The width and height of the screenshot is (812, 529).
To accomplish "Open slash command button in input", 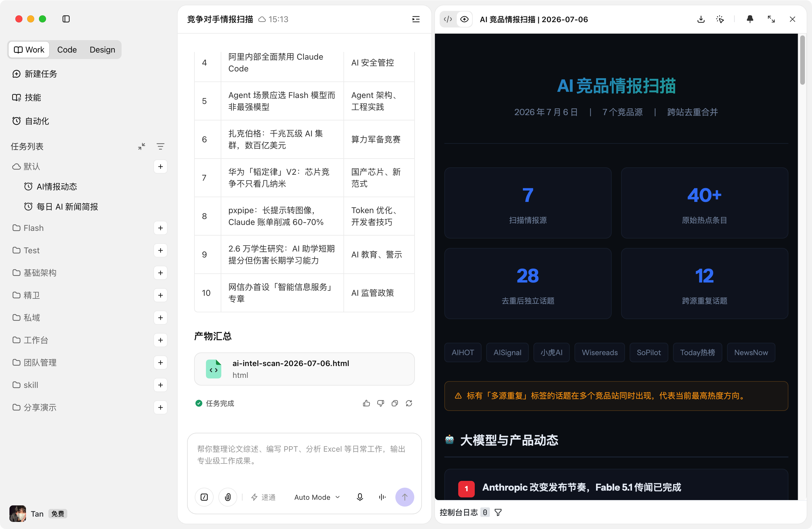I will [204, 497].
